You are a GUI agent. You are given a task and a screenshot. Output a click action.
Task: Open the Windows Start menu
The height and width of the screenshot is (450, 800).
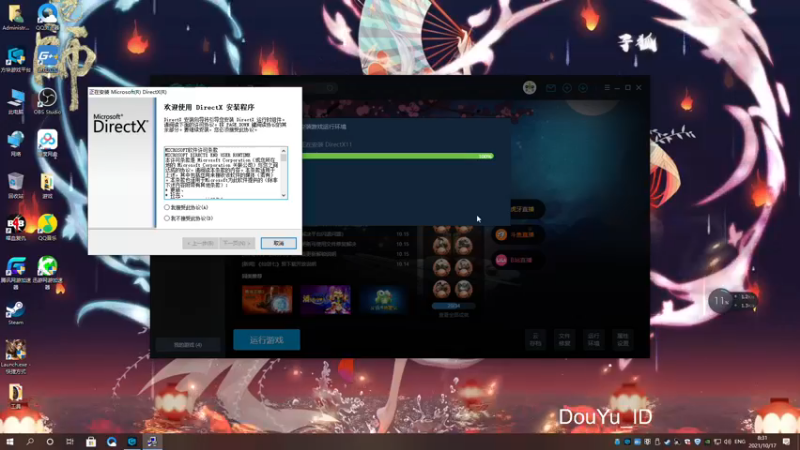[10, 441]
